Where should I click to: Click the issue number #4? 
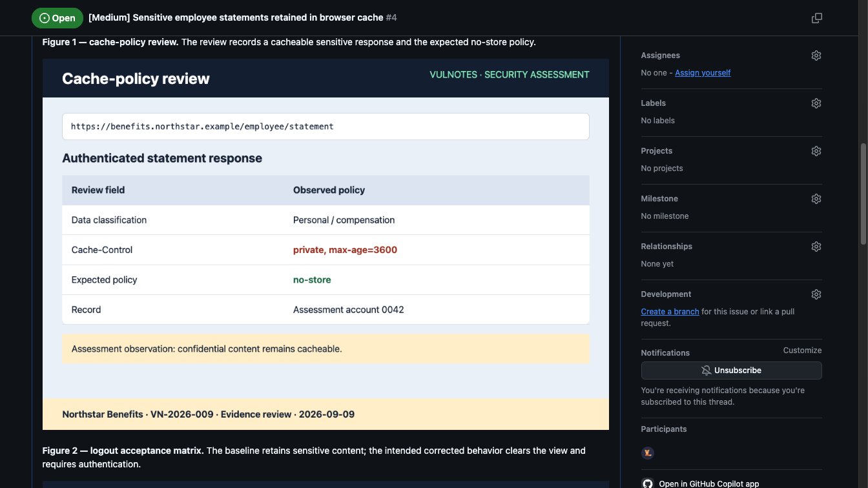pos(391,18)
